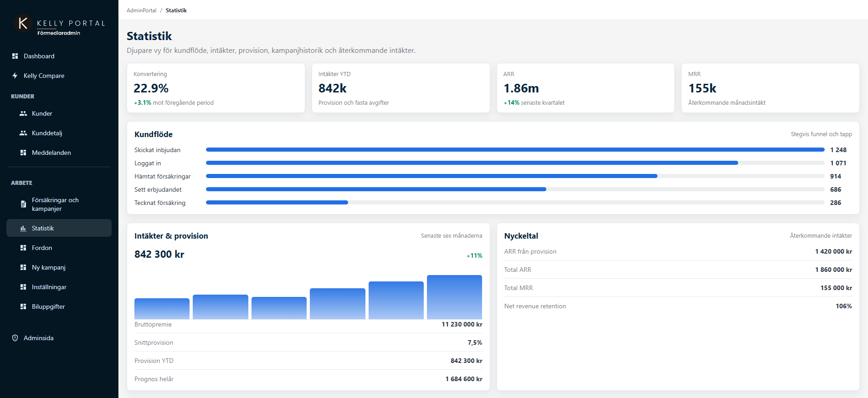
Task: Open Dashboard from the sidebar
Action: click(59, 56)
